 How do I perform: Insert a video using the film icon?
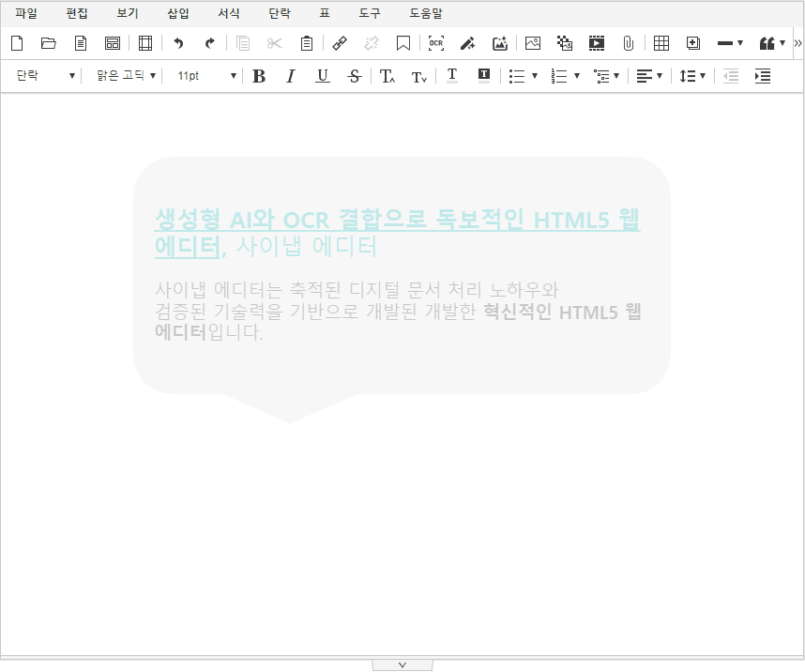tap(597, 43)
